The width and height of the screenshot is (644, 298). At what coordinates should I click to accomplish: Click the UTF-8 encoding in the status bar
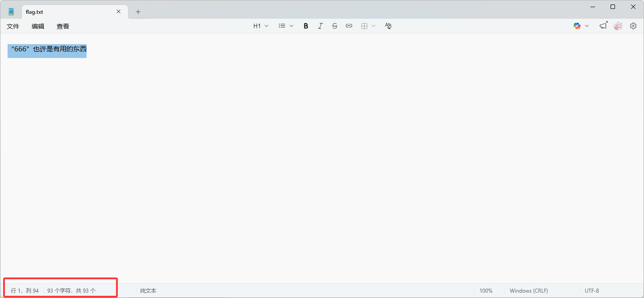592,290
